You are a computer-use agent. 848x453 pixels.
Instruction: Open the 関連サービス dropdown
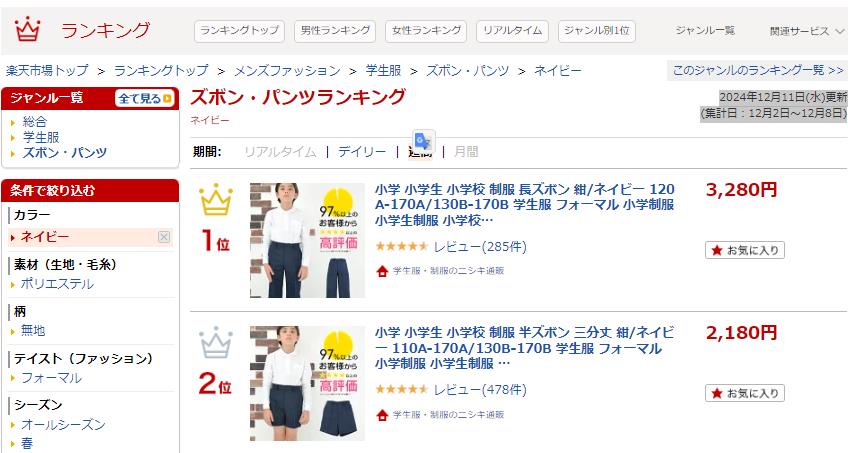click(x=806, y=31)
